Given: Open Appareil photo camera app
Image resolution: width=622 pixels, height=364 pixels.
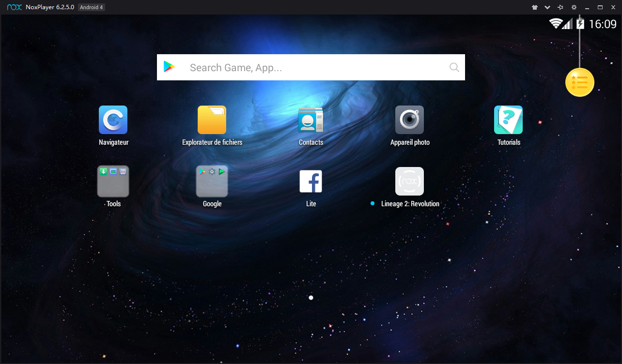Looking at the screenshot, I should (409, 120).
